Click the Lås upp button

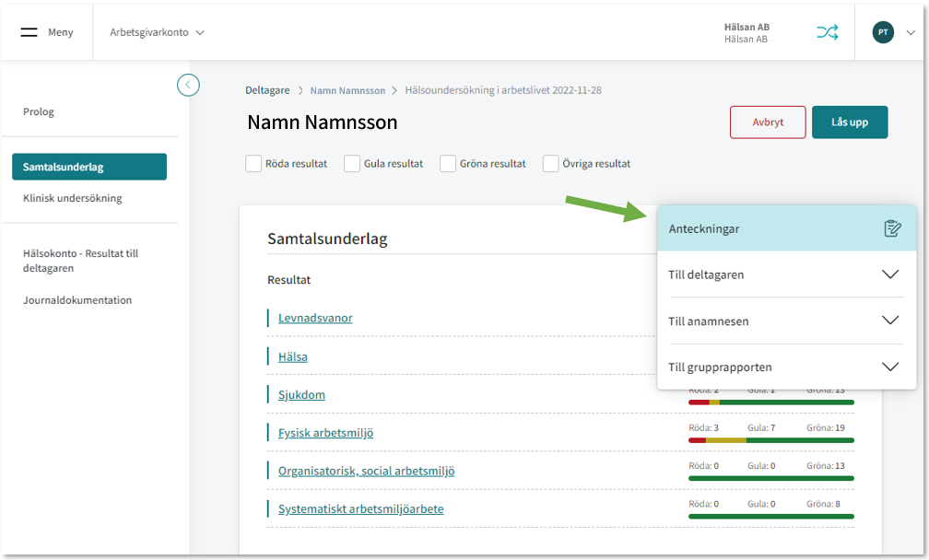850,122
